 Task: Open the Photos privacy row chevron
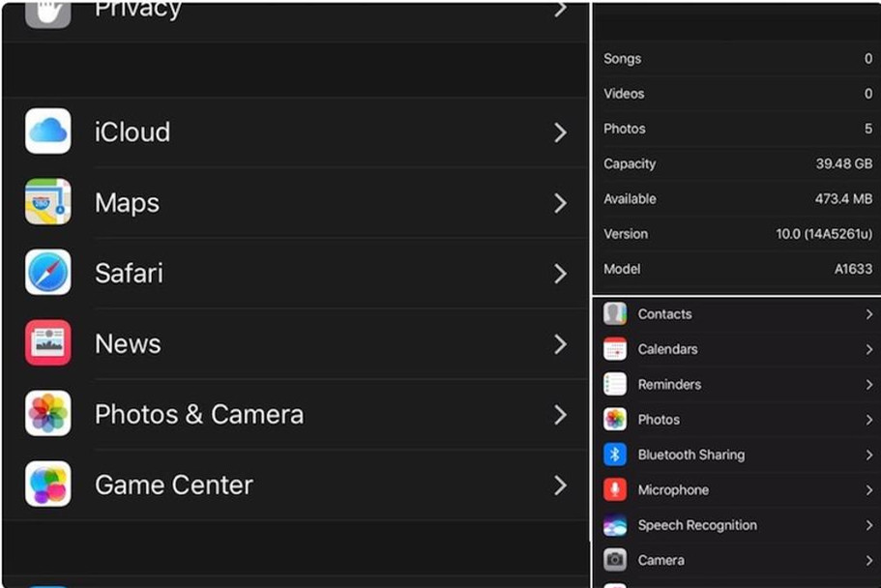coord(869,420)
